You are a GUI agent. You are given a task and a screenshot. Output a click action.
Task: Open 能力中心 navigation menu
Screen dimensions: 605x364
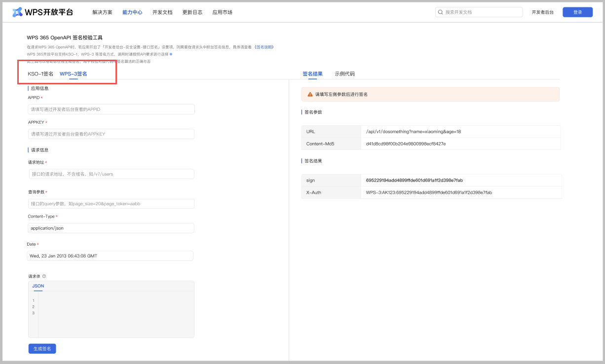pos(132,12)
